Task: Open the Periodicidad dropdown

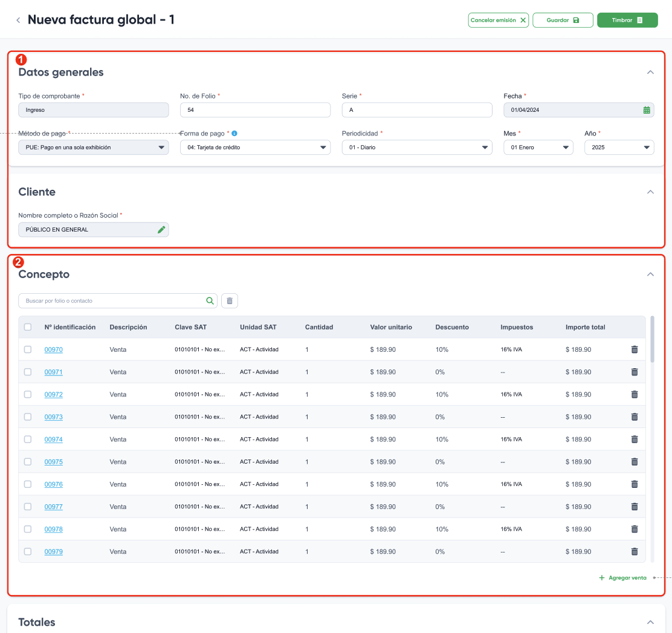Action: 417,148
